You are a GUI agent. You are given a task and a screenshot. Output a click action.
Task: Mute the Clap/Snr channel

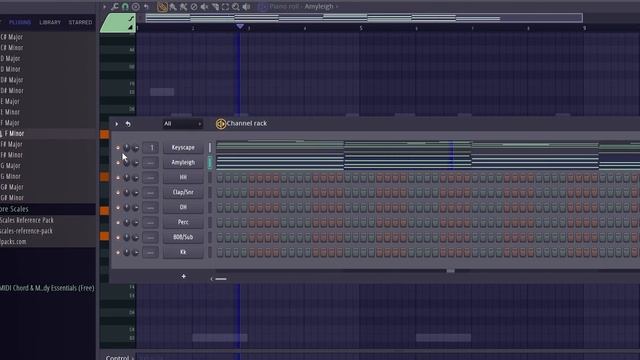[118, 193]
